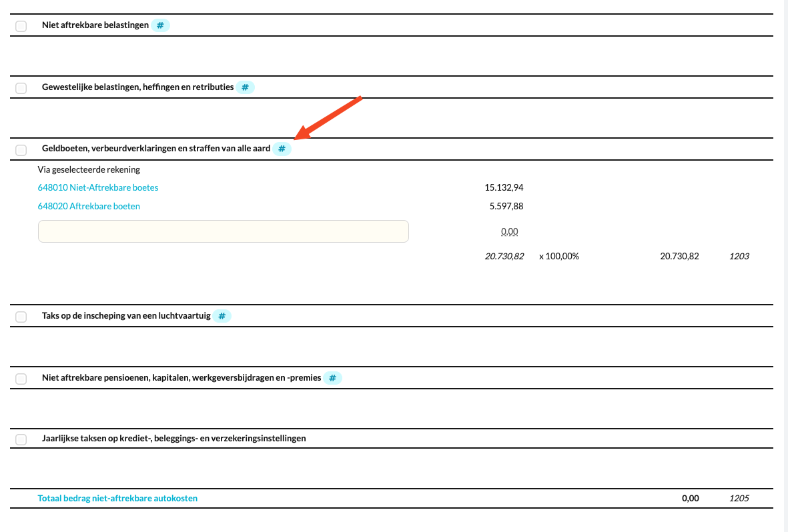788x532 pixels.
Task: Click the Via geselecteerde rekening label
Action: (89, 169)
